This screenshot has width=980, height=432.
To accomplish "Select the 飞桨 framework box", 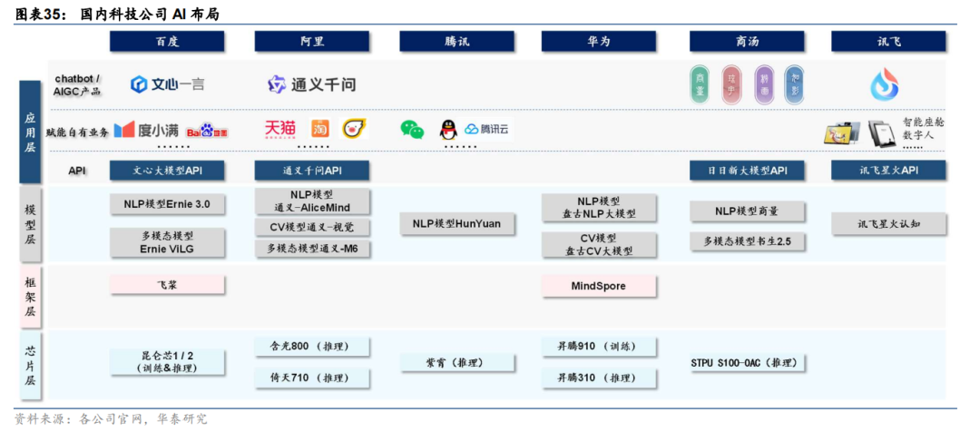I will [167, 284].
